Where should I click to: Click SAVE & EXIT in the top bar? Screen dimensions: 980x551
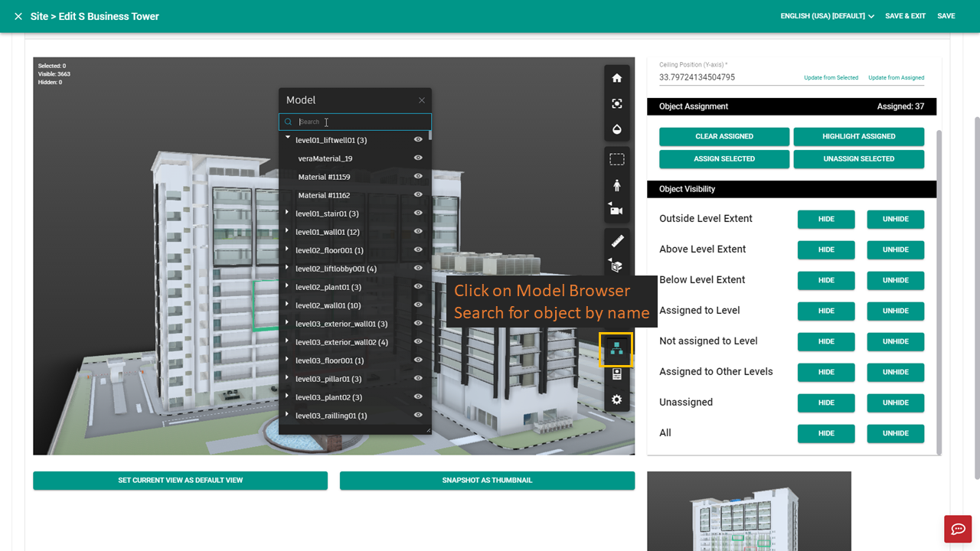coord(905,16)
